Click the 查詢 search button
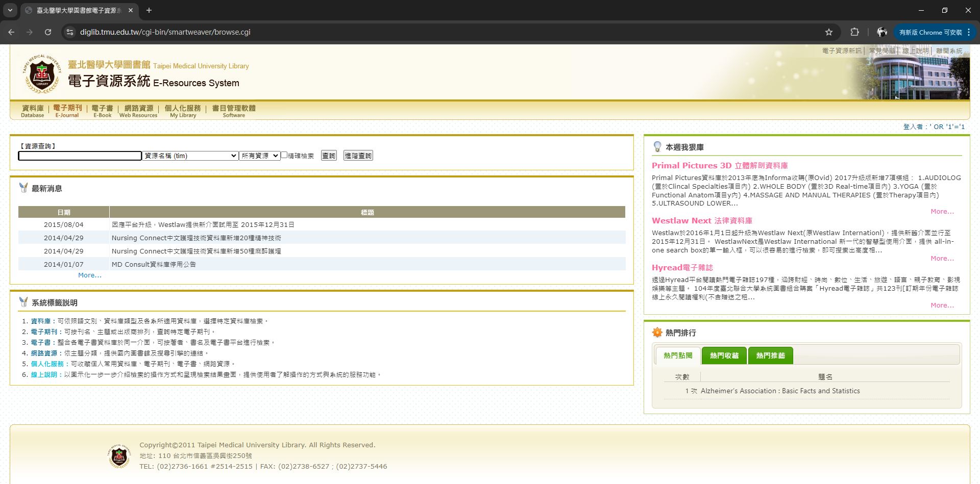Screen dimensions: 980x484 point(329,156)
